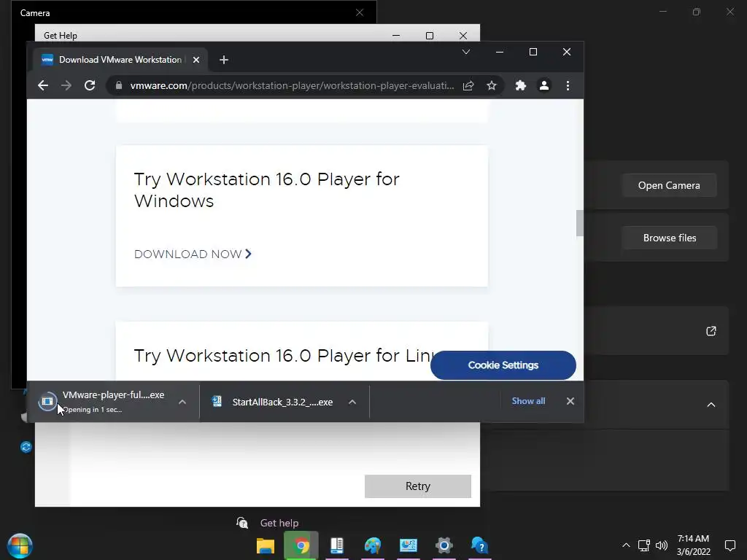Show hidden system tray icons

(626, 545)
